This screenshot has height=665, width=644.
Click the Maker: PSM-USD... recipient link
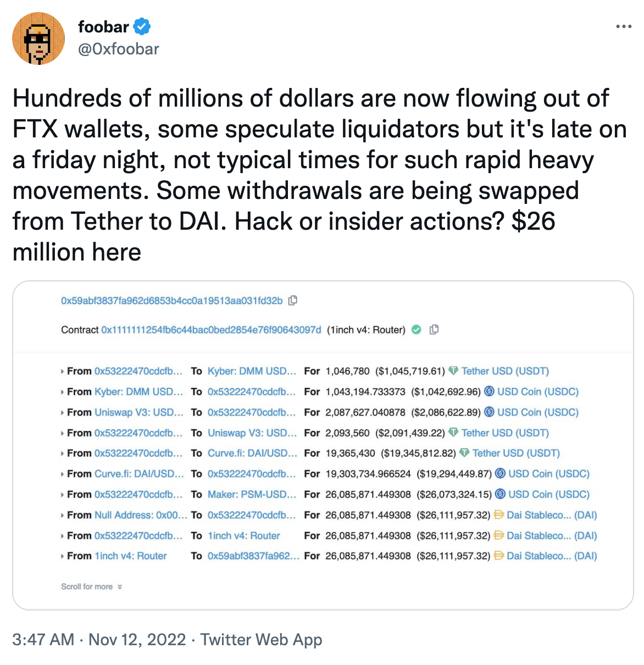pos(252,494)
